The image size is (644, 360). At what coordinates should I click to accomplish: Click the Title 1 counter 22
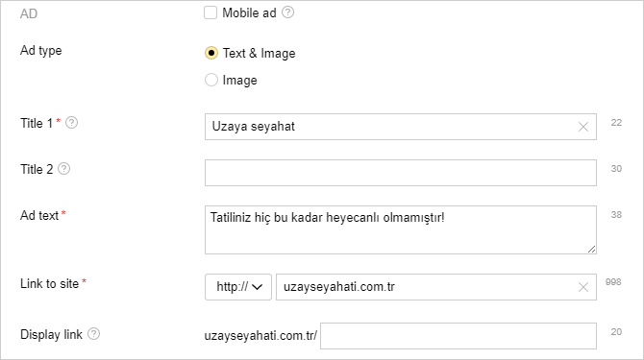pos(616,123)
